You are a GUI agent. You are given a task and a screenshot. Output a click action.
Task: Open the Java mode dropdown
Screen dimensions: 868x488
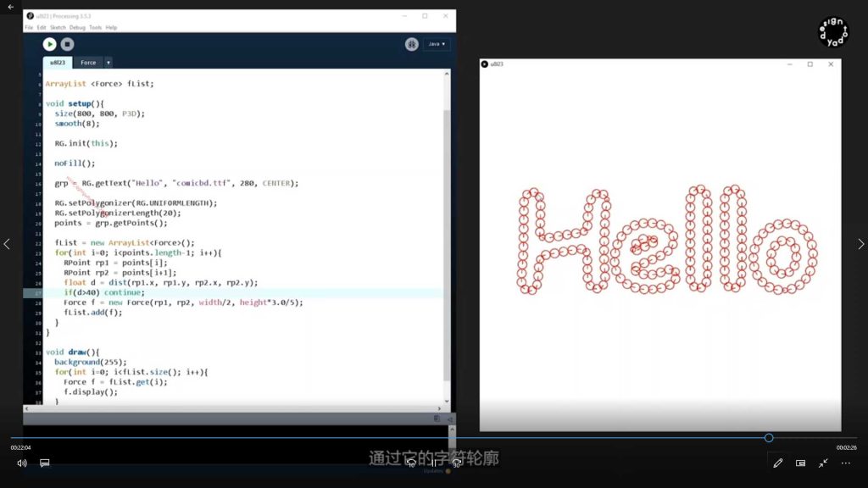click(437, 44)
